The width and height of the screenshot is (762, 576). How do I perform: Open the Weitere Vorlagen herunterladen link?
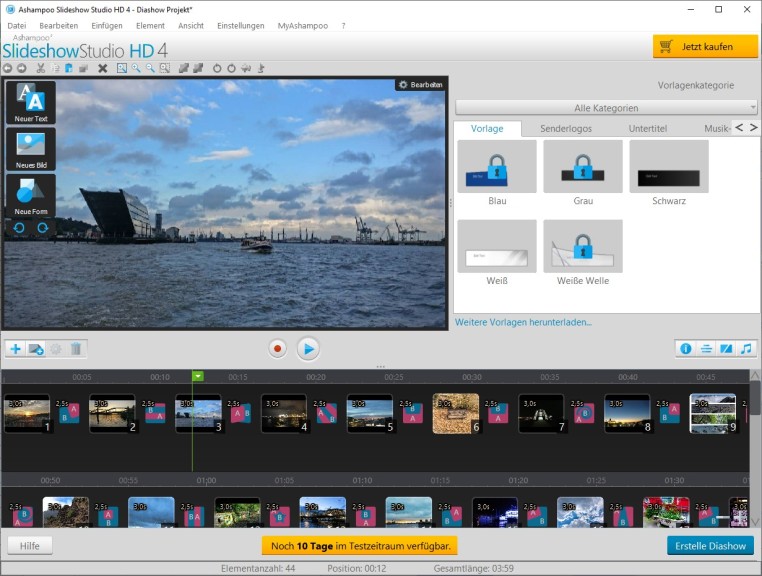coord(523,322)
